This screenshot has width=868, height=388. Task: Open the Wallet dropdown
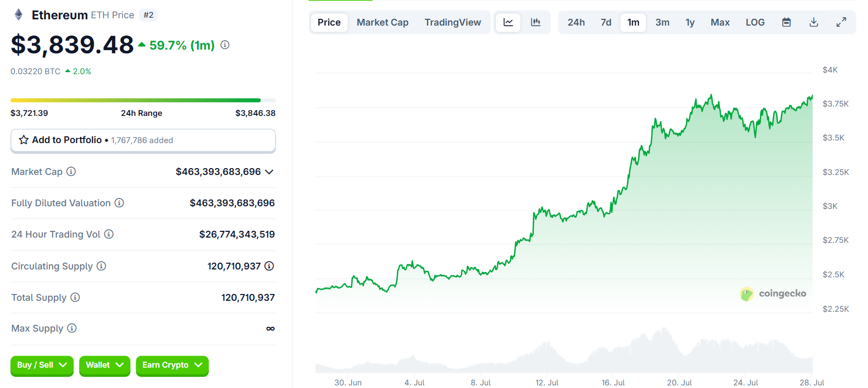pyautogui.click(x=104, y=365)
